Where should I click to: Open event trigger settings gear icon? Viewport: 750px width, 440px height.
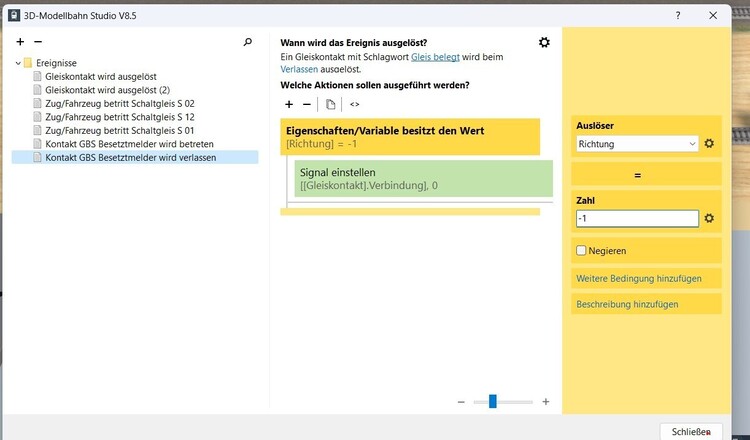[544, 42]
